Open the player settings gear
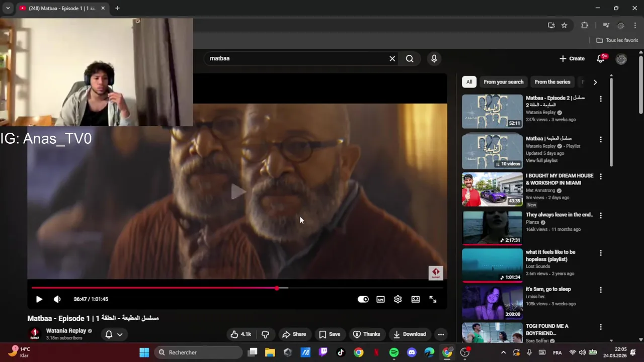The image size is (644, 362). (398, 299)
